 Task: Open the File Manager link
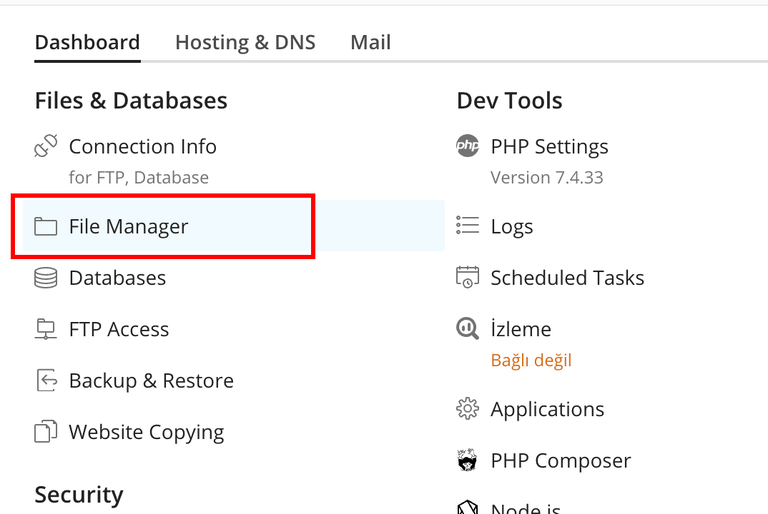click(128, 227)
